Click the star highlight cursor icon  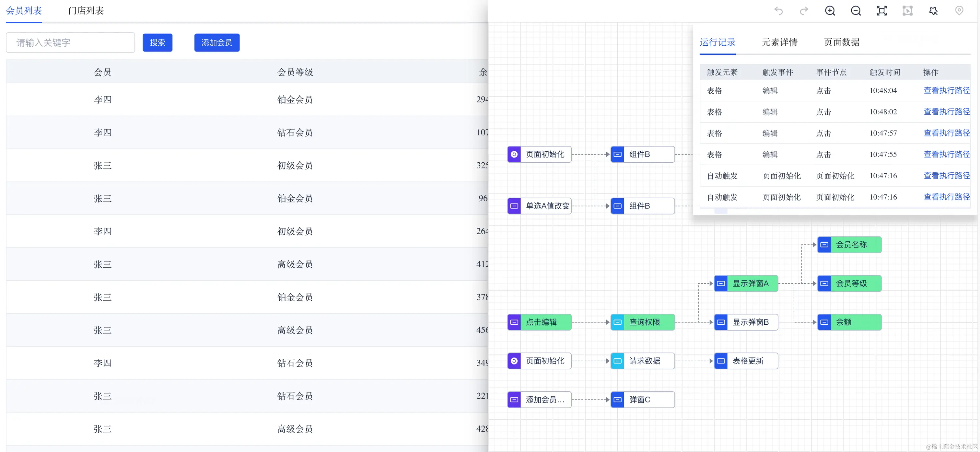point(933,11)
